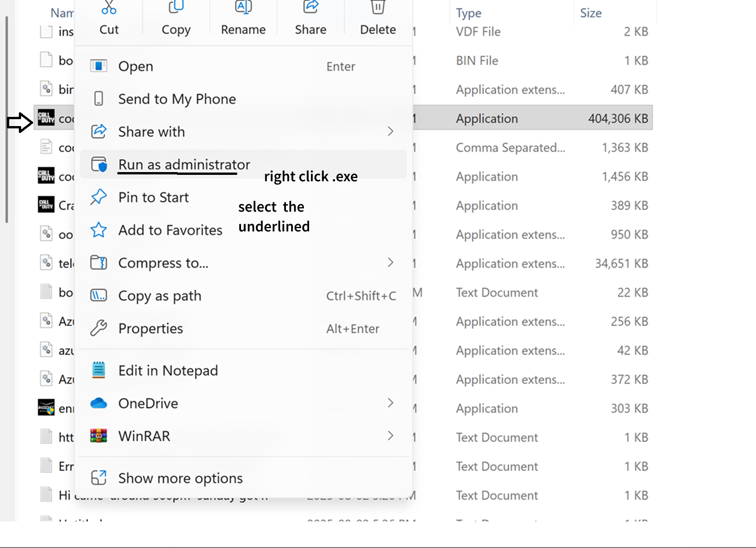The height and width of the screenshot is (548, 756).
Task: Expand the Compress to submenu chevron
Action: click(x=390, y=263)
